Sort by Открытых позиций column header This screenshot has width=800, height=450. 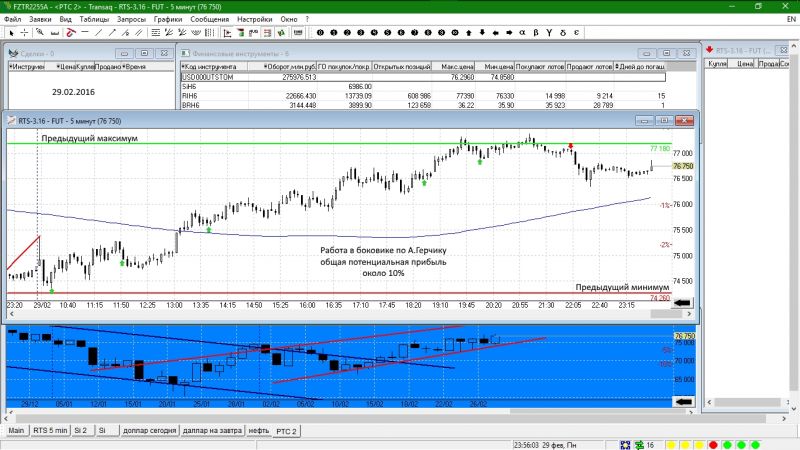[402, 66]
